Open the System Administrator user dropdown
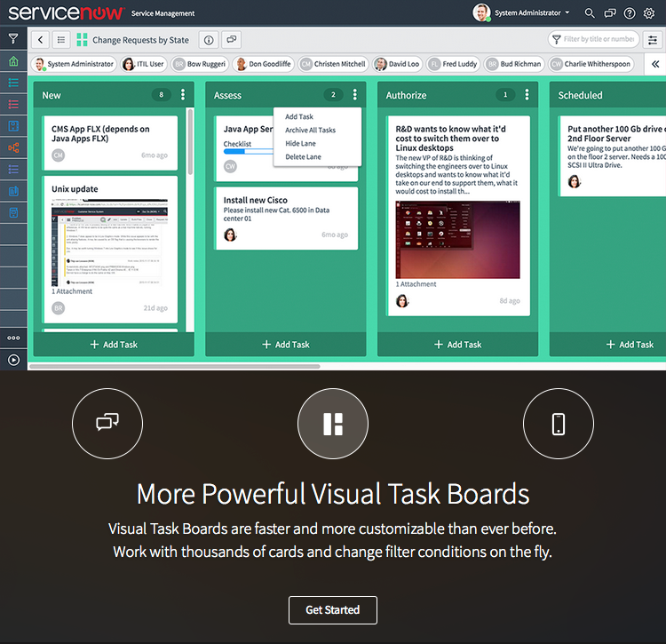Viewport: 666px width, 644px height. tap(521, 12)
